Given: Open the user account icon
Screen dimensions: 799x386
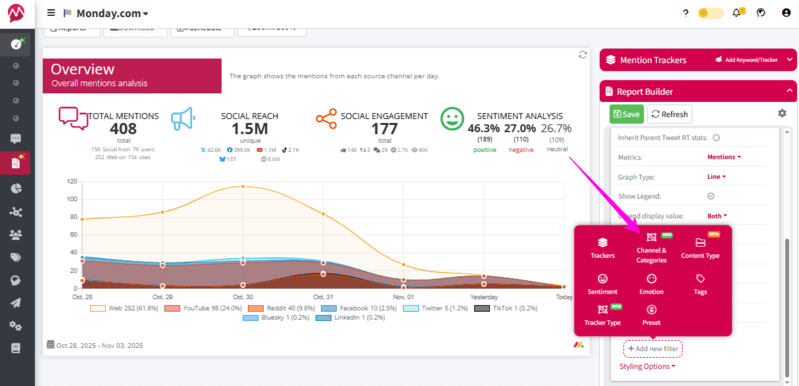Looking at the screenshot, I should pyautogui.click(x=786, y=13).
